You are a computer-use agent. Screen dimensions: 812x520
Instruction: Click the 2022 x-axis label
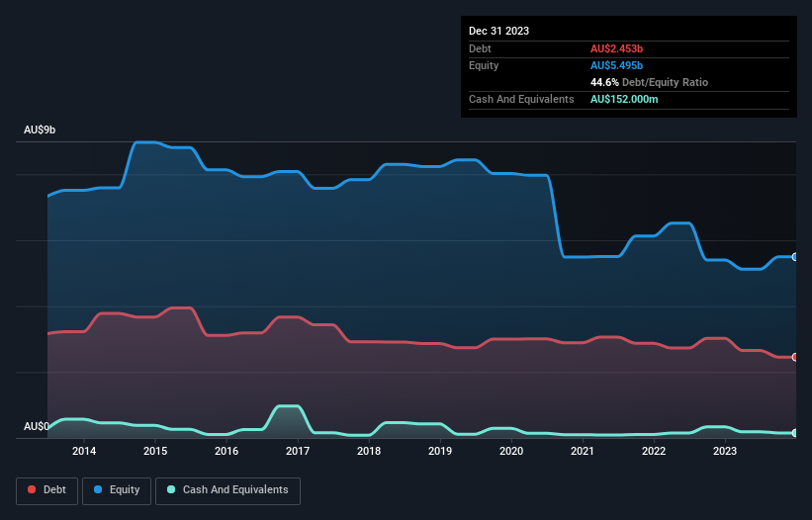tap(654, 451)
